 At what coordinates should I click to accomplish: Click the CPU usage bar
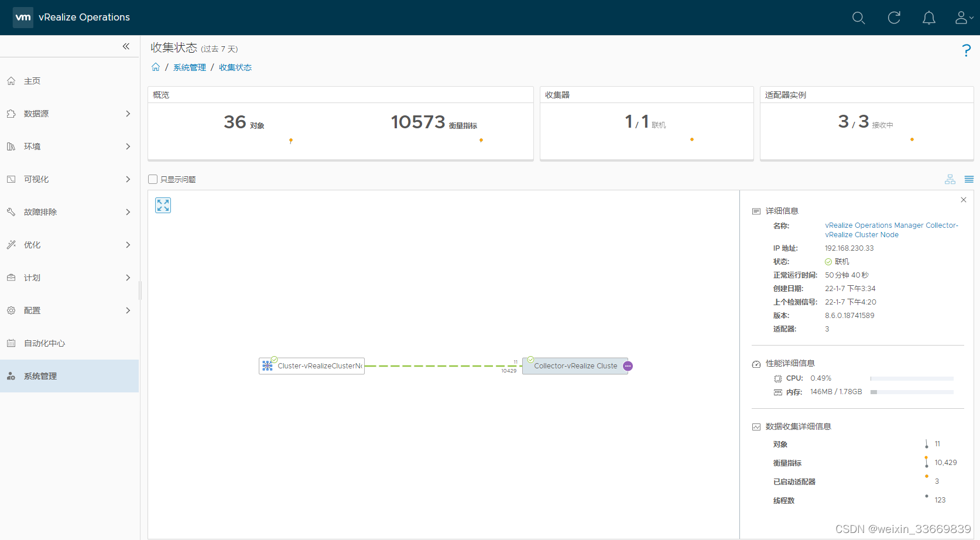pos(912,378)
